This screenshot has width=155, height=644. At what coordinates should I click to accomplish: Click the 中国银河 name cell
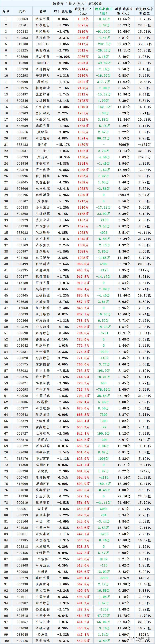coord(42,138)
